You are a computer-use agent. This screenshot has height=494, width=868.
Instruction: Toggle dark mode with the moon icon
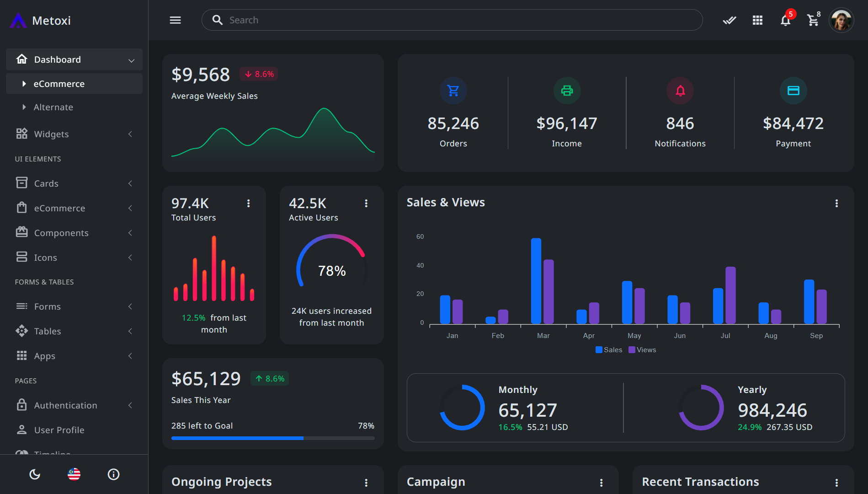pyautogui.click(x=35, y=474)
